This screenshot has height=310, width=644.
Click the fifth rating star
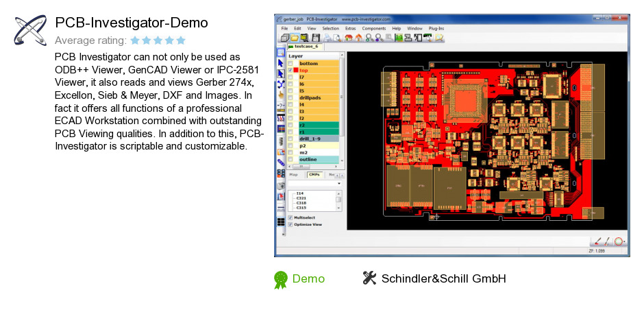click(181, 40)
